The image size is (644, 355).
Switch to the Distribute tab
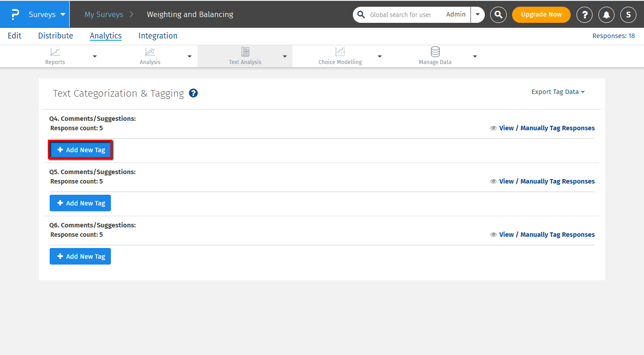pyautogui.click(x=55, y=36)
